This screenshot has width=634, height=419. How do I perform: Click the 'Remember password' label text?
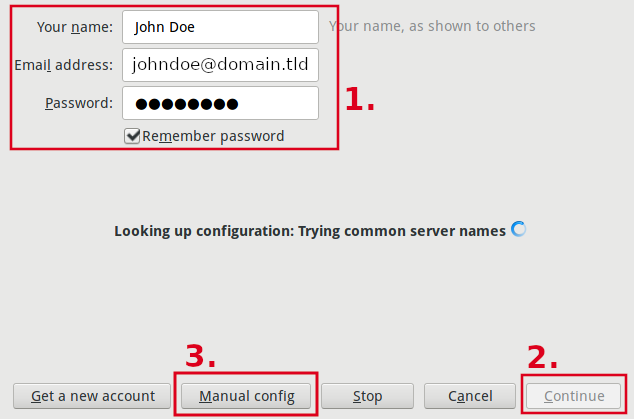[213, 136]
